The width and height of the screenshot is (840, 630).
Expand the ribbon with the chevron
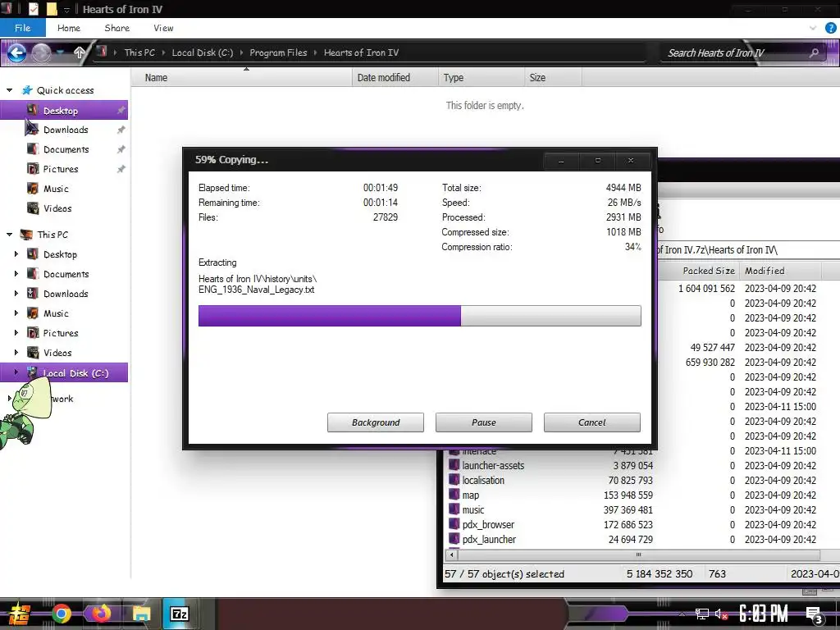point(813,28)
